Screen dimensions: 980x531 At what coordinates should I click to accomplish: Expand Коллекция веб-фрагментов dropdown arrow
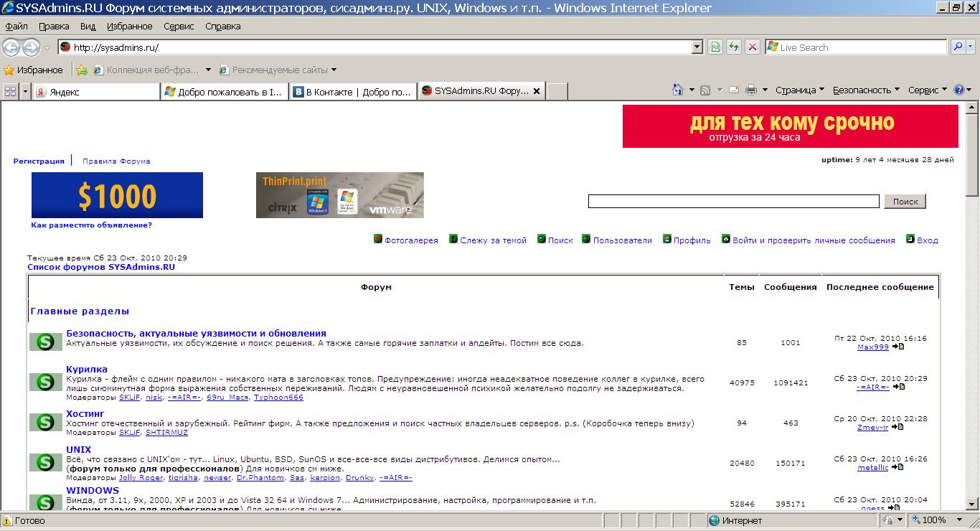tap(208, 70)
